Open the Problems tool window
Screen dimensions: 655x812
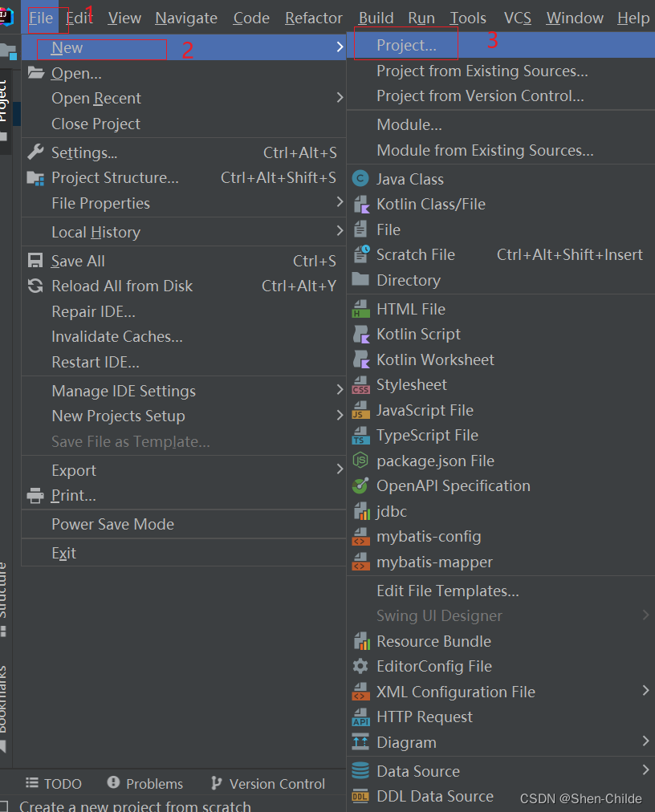click(144, 784)
